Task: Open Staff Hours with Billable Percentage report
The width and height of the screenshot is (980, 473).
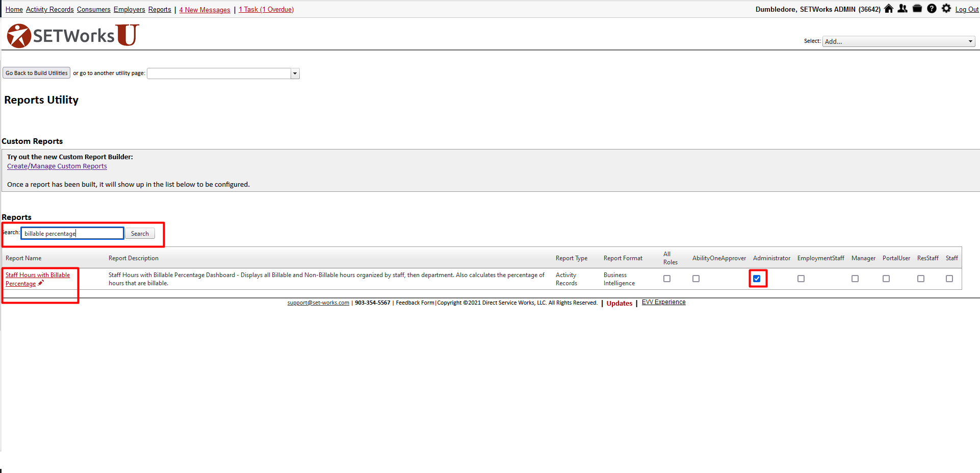Action: click(38, 279)
